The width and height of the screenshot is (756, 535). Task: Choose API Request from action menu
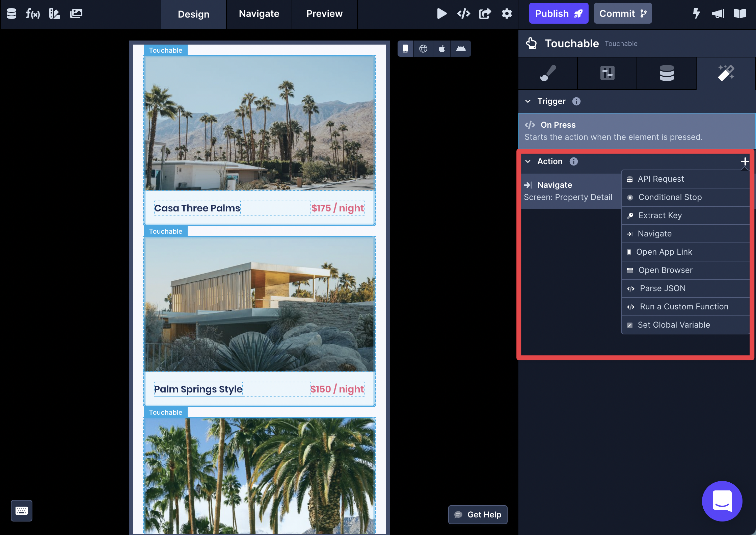click(x=685, y=179)
